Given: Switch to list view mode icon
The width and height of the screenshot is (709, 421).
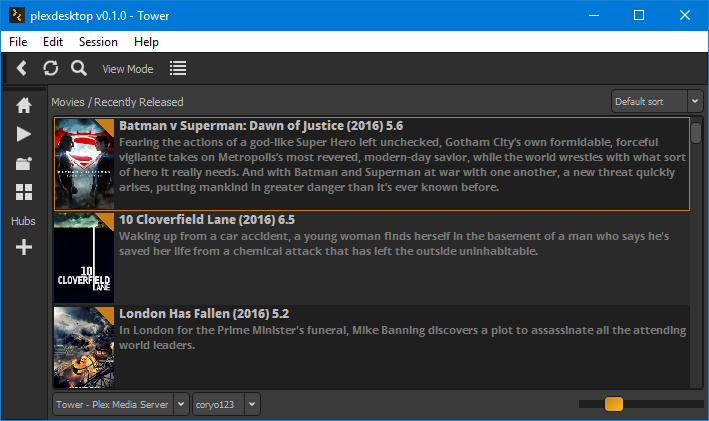Looking at the screenshot, I should pyautogui.click(x=178, y=68).
